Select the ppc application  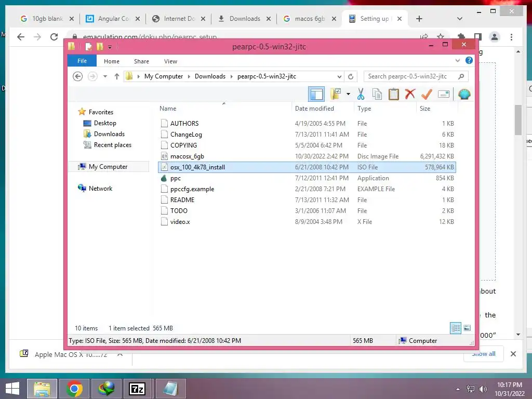[307, 178]
